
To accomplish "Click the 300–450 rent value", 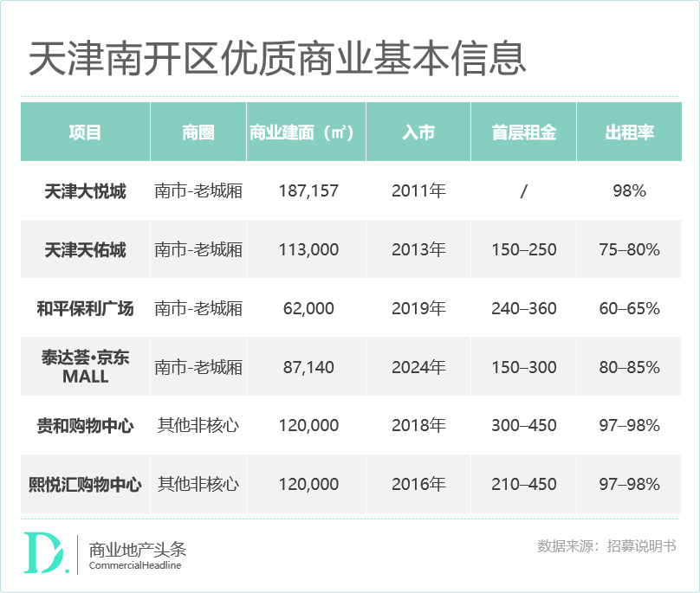I will pyautogui.click(x=523, y=425).
